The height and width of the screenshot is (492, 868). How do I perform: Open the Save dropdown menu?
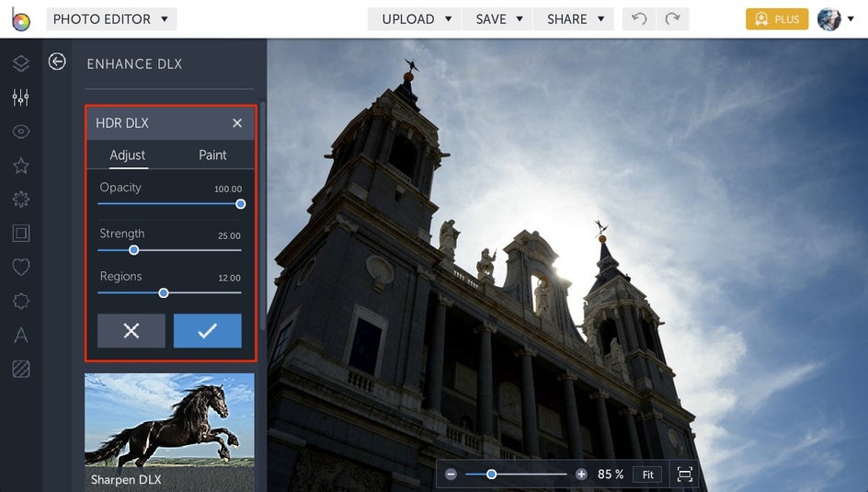coord(497,18)
